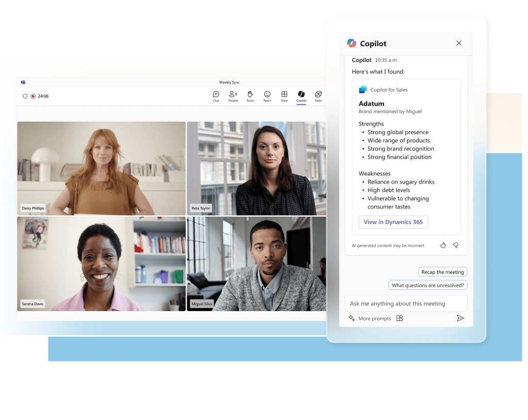Image resolution: width=528 pixels, height=420 pixels.
Task: Click the Weaknesses section heading
Action: (374, 173)
